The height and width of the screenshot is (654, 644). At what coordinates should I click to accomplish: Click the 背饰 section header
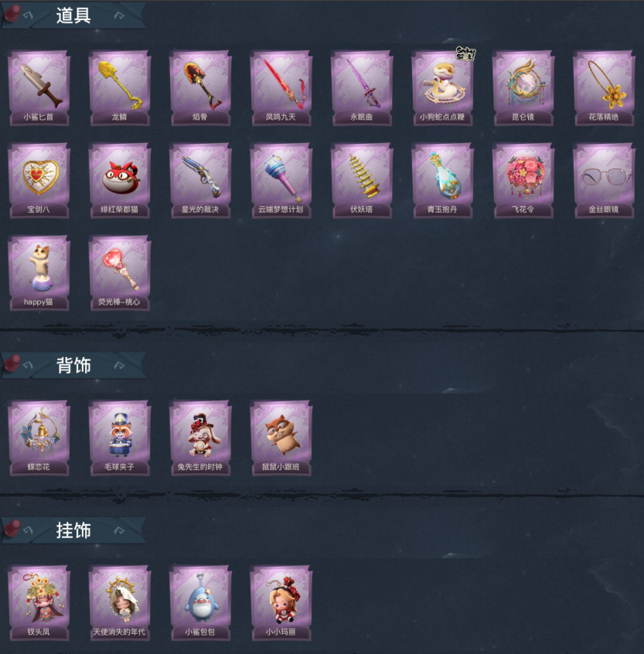73,366
